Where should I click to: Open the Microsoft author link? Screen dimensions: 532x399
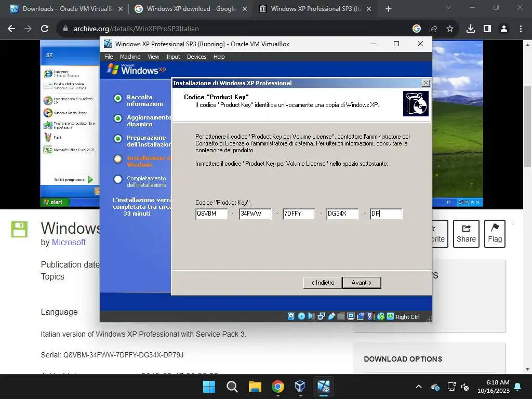coord(69,242)
